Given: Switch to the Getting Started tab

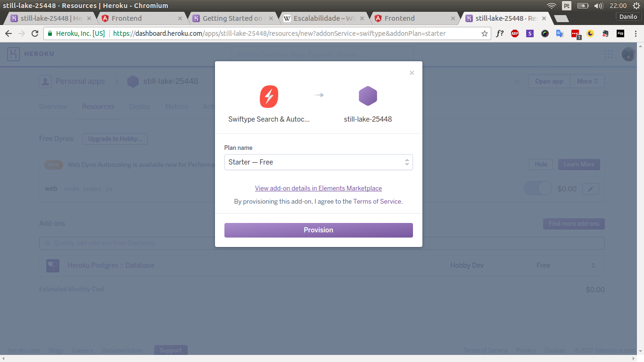Looking at the screenshot, I should coord(232,18).
